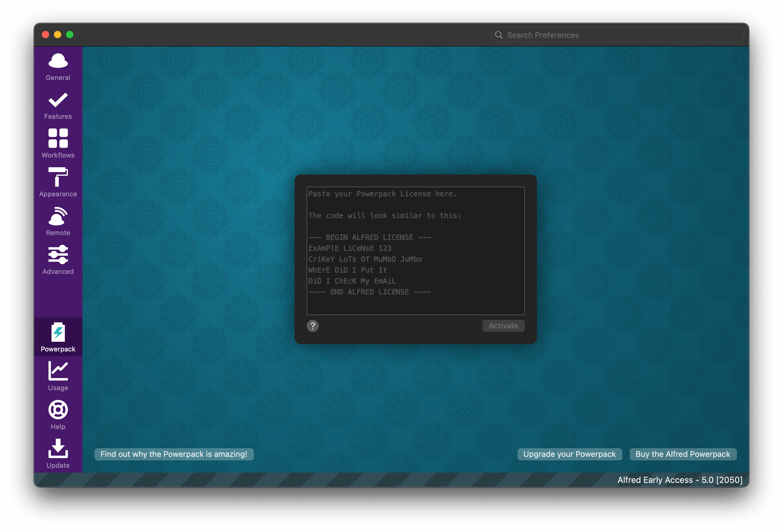Navigate to General settings section

coord(58,67)
